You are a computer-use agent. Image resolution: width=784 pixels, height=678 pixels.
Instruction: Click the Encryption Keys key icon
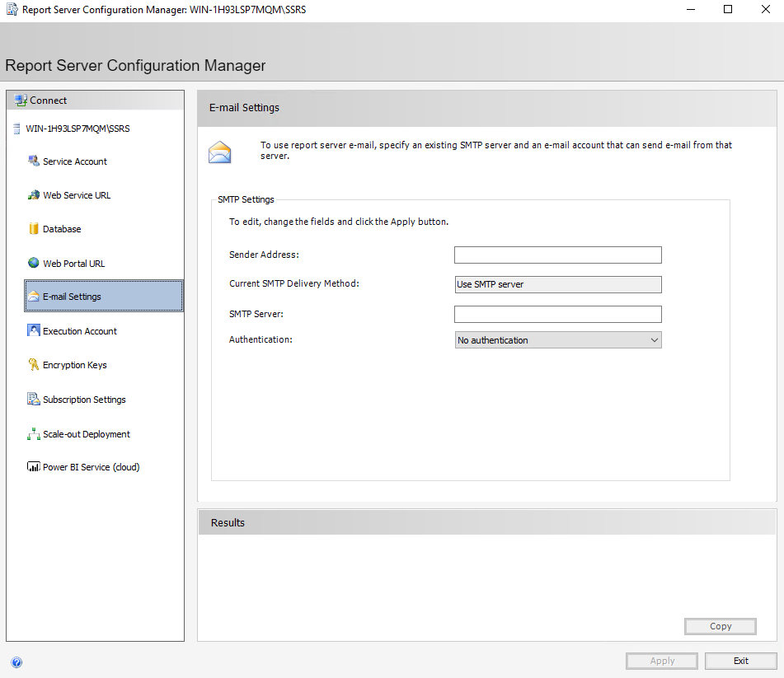(35, 365)
